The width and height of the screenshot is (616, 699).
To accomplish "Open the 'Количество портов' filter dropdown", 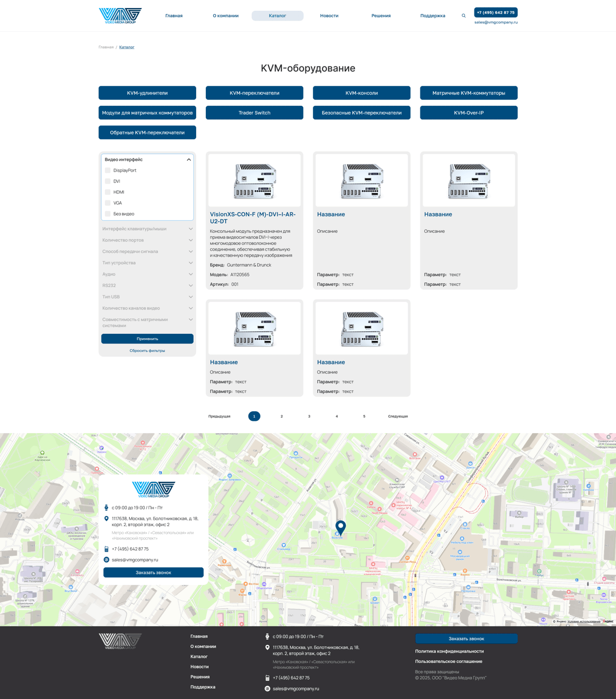I will [147, 240].
